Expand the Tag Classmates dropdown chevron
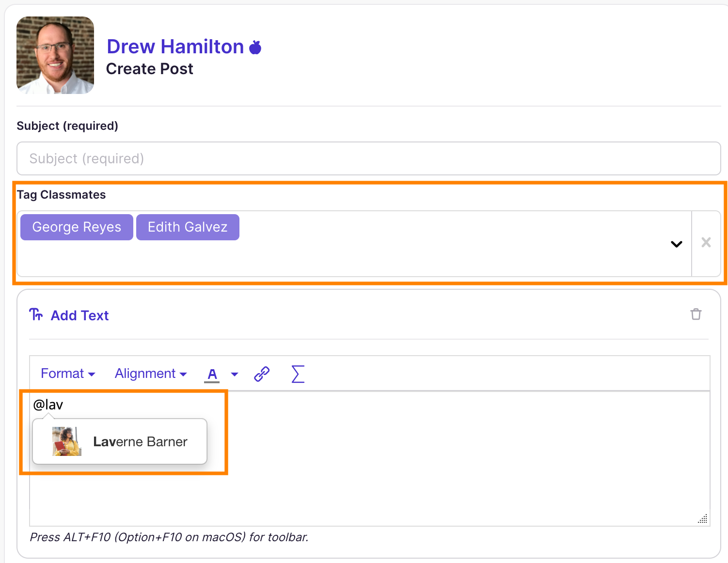The image size is (728, 563). 677,244
